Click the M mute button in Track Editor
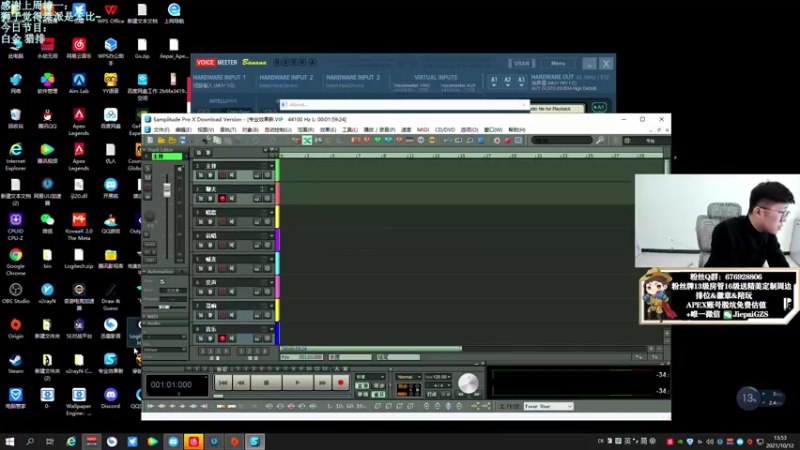Image resolution: width=800 pixels, height=450 pixels. 148,177
